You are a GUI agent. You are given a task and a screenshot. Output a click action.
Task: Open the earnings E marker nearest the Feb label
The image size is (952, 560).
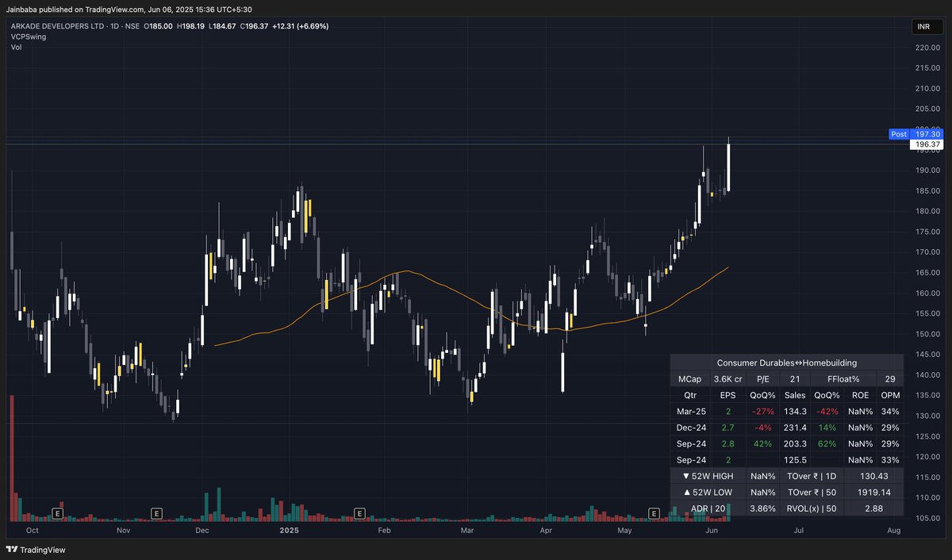point(360,514)
